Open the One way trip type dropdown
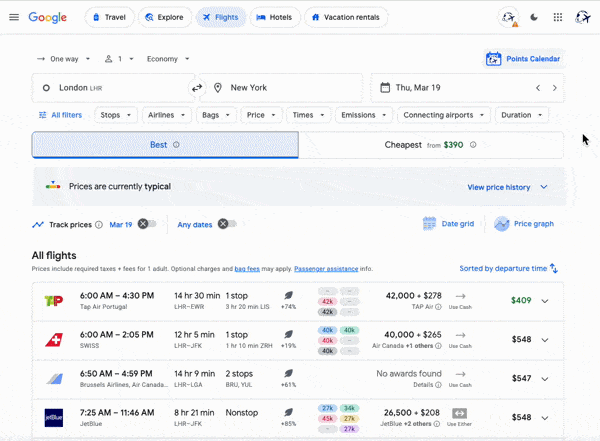The height and width of the screenshot is (441, 600). tap(64, 59)
